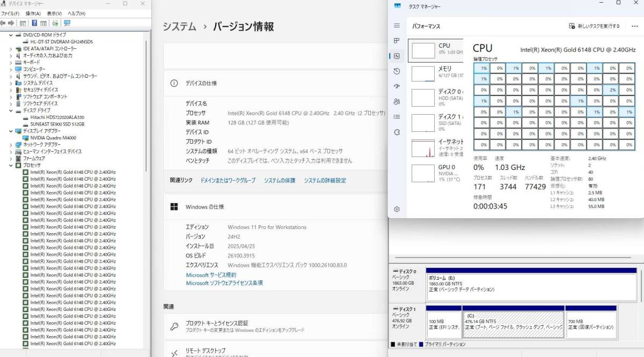Viewport: 644px width, 357px height.
Task: Open the ファイル(F) menu in Device Manager
Action: click(x=10, y=13)
